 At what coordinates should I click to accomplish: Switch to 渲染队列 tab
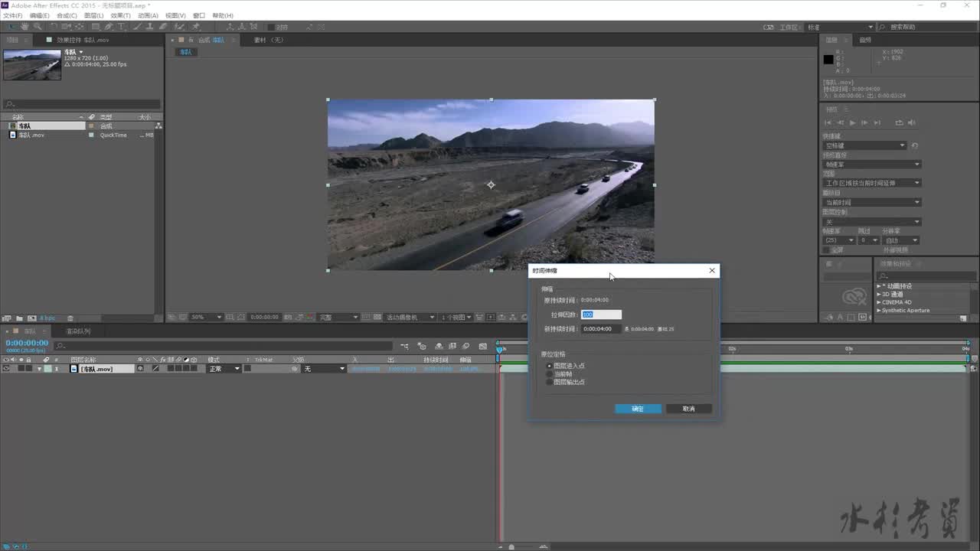[78, 331]
